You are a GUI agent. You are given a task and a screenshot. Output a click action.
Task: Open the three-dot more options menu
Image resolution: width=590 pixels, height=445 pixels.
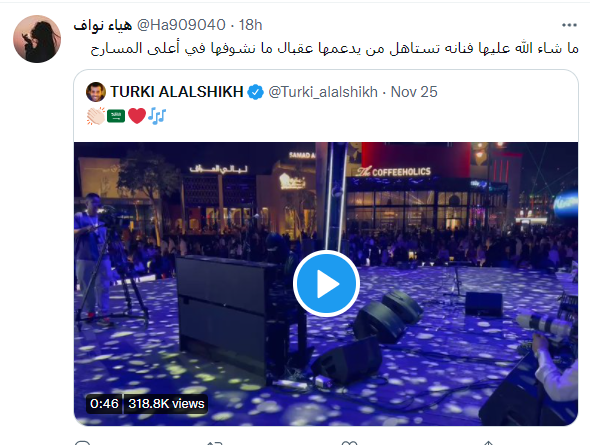click(569, 25)
